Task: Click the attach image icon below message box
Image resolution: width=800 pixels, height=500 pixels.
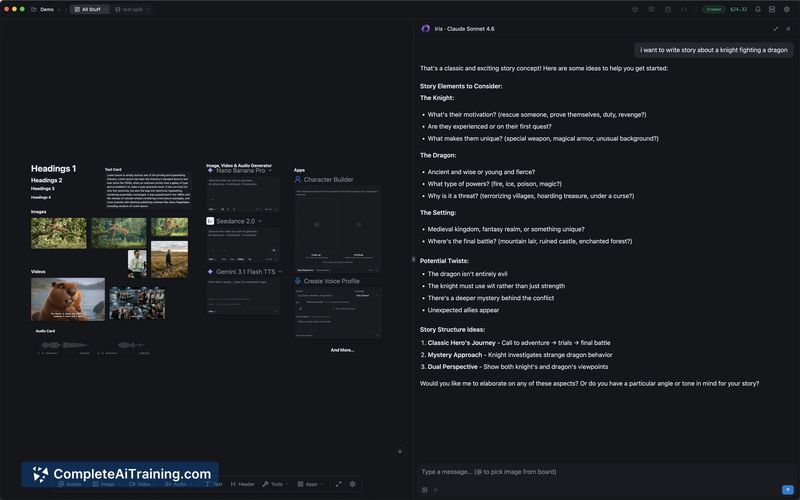Action: (425, 489)
